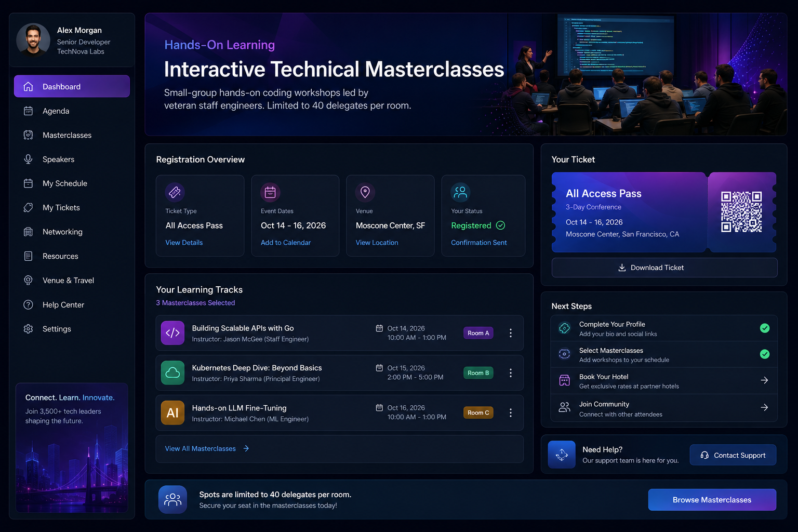Screen dimensions: 798x532
Task: Click the Networking building icon
Action: tap(29, 232)
